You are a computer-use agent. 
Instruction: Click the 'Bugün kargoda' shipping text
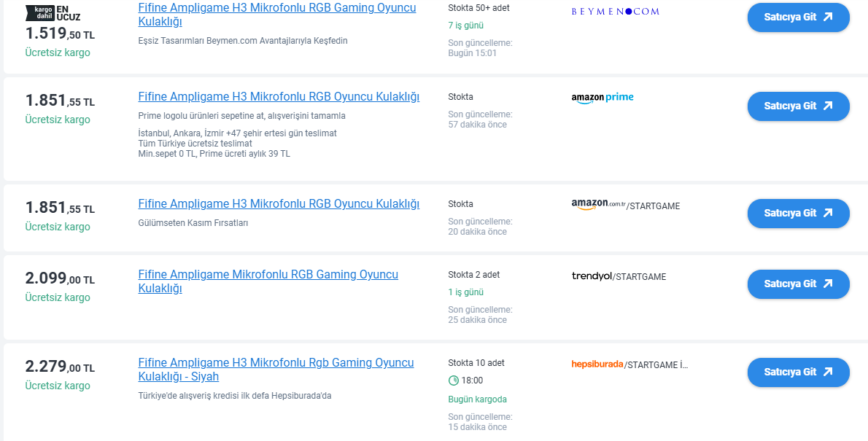coord(477,399)
